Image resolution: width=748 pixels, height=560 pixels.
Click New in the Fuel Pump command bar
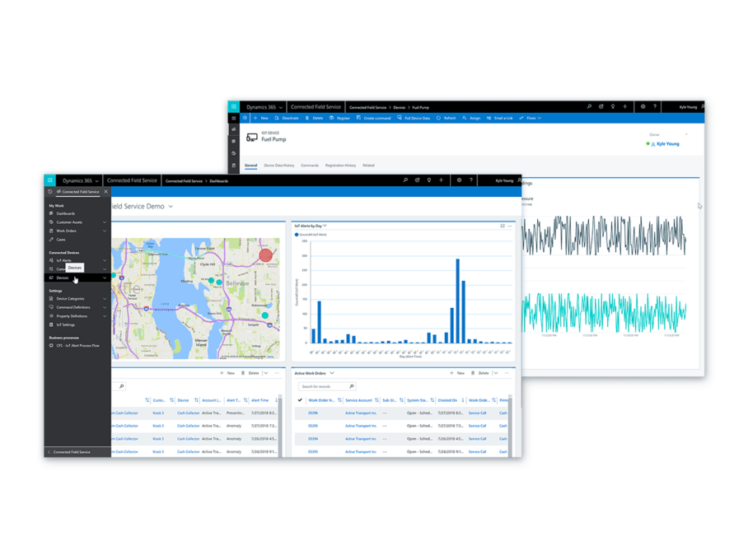point(261,118)
